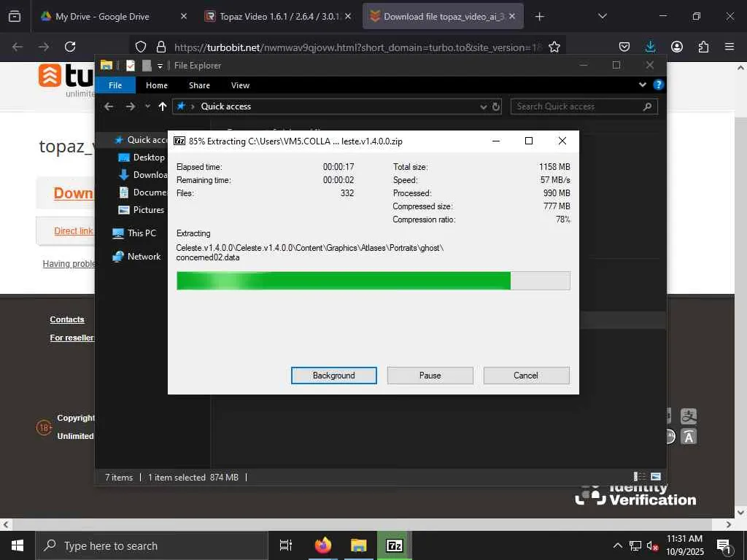Image resolution: width=747 pixels, height=560 pixels.
Task: Open 7-Zip from taskbar
Action: click(395, 545)
